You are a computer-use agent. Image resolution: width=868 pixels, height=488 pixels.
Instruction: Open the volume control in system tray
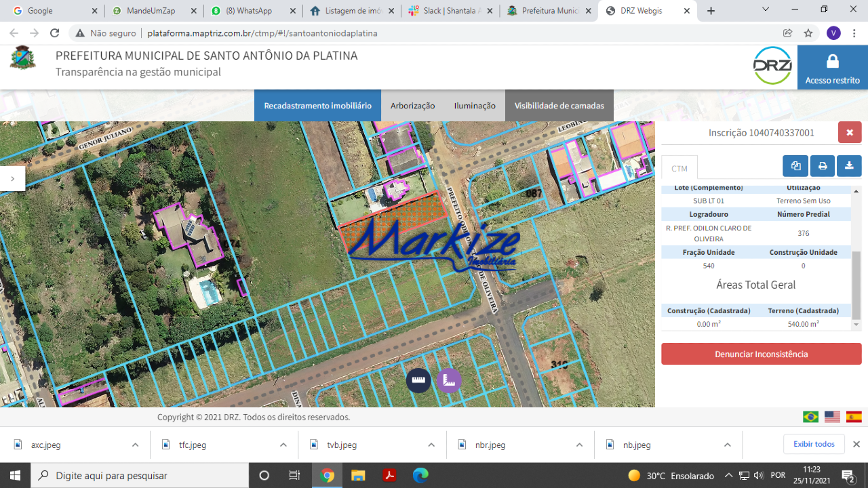point(758,475)
